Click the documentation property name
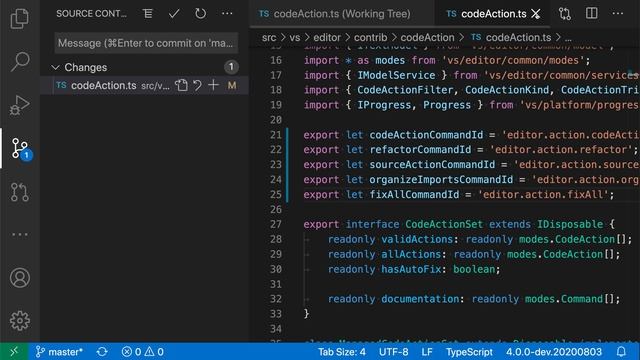Screen dimensions: 640x360 (x=420, y=299)
